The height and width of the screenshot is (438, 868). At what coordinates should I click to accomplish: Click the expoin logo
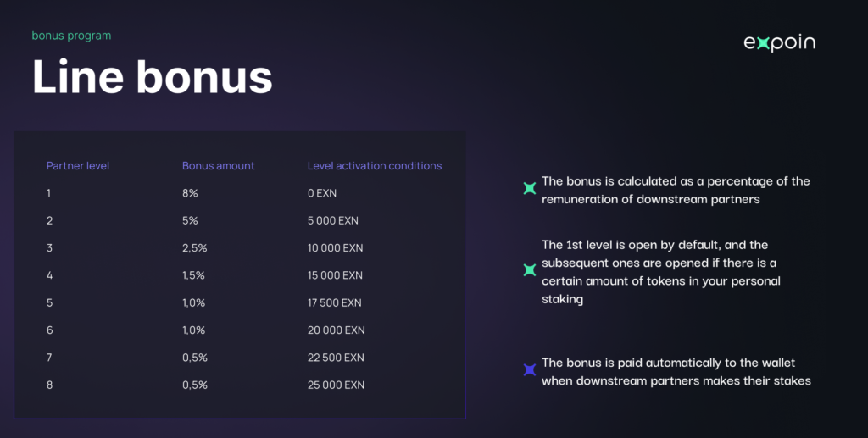[779, 43]
